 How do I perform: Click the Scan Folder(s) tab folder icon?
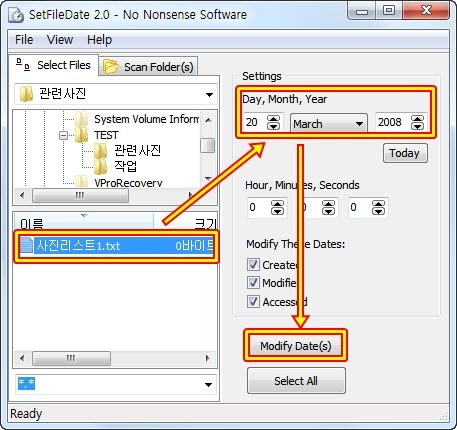111,66
